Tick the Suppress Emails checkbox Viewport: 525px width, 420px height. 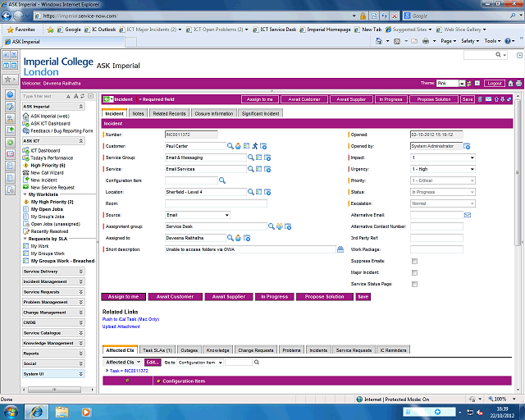tap(414, 260)
